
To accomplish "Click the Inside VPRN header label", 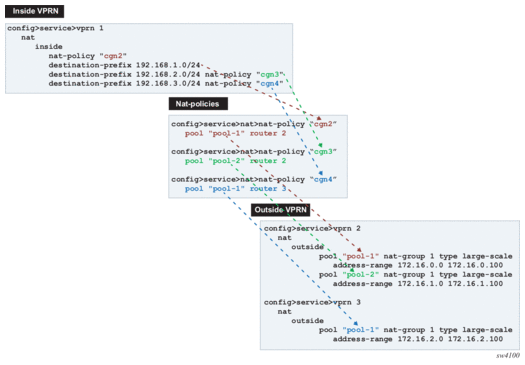I will click(x=34, y=11).
